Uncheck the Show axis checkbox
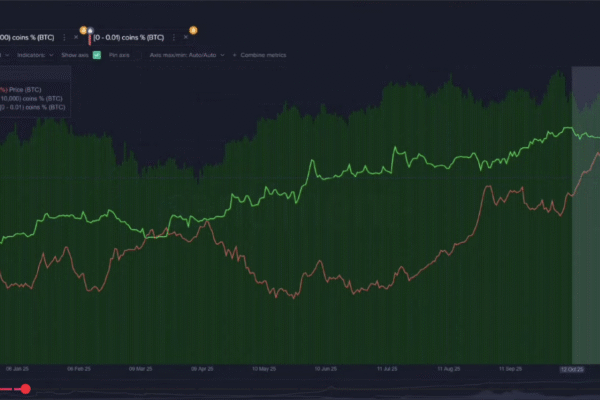 coord(97,55)
